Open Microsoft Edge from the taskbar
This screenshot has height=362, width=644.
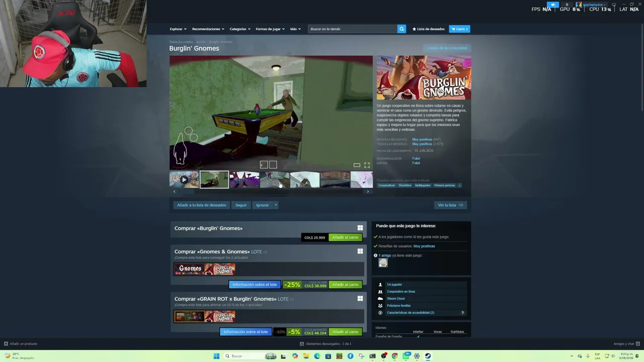(x=317, y=356)
